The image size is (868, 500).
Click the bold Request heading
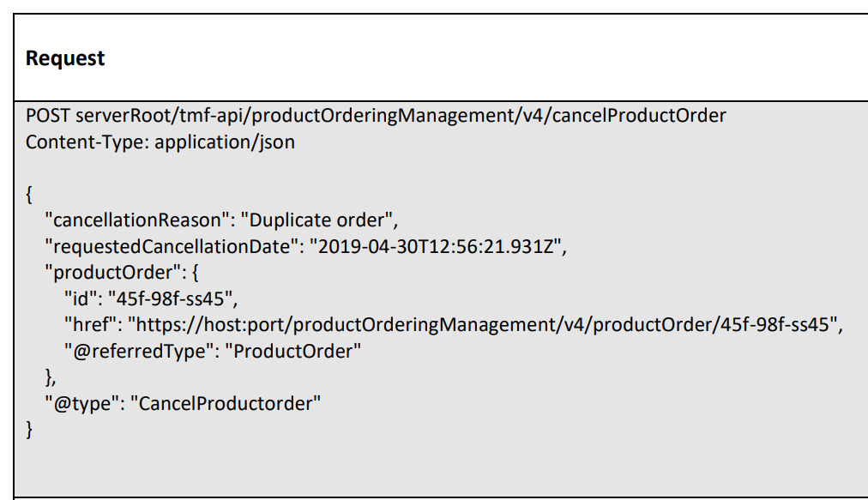[x=65, y=58]
